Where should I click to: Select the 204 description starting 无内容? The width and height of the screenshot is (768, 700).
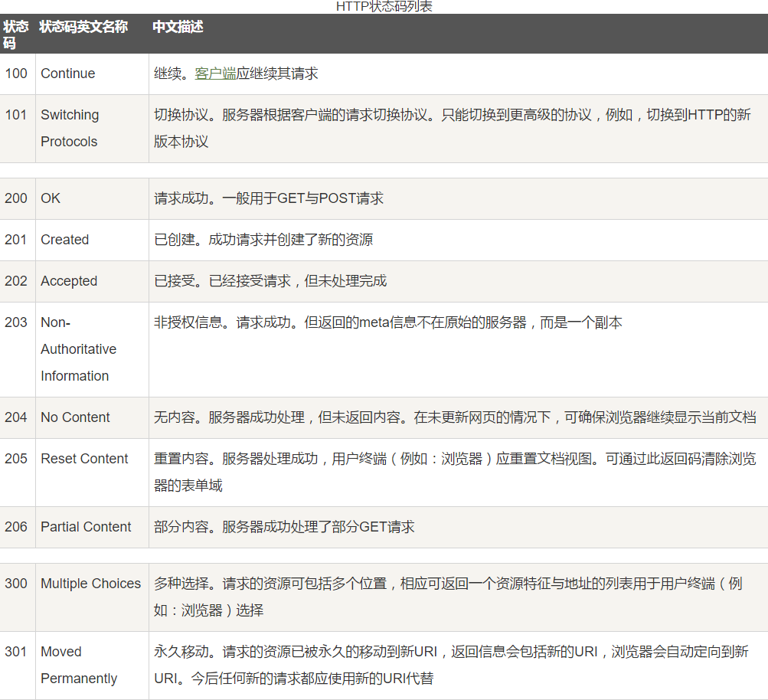[455, 417]
